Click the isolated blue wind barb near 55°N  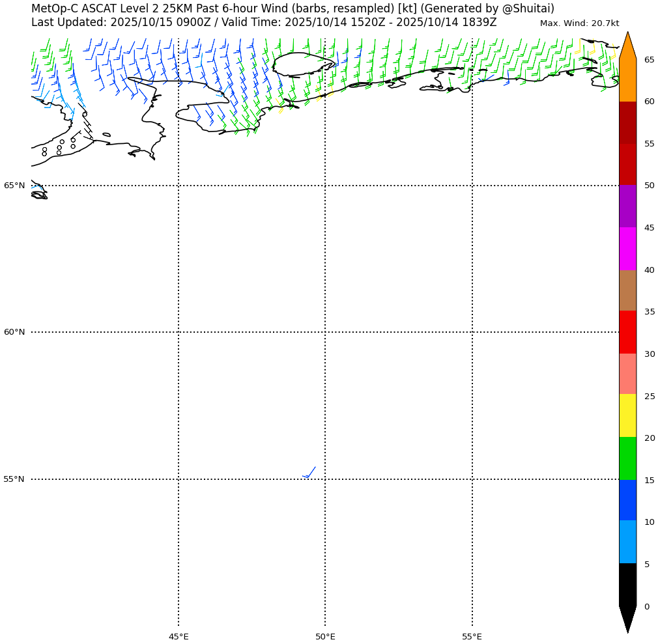(309, 473)
